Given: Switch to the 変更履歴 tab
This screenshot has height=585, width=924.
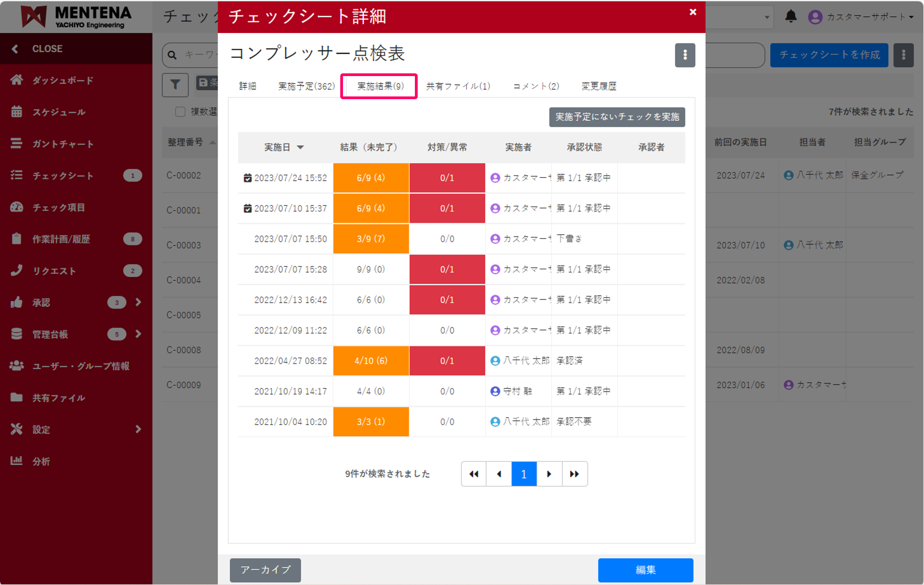Looking at the screenshot, I should [x=599, y=86].
